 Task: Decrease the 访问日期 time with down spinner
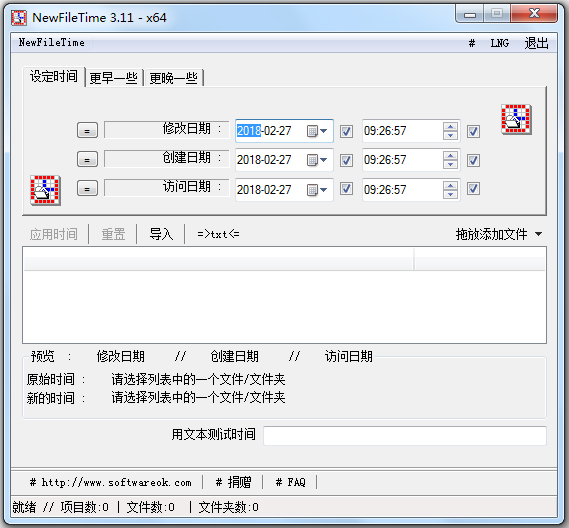[x=450, y=194]
